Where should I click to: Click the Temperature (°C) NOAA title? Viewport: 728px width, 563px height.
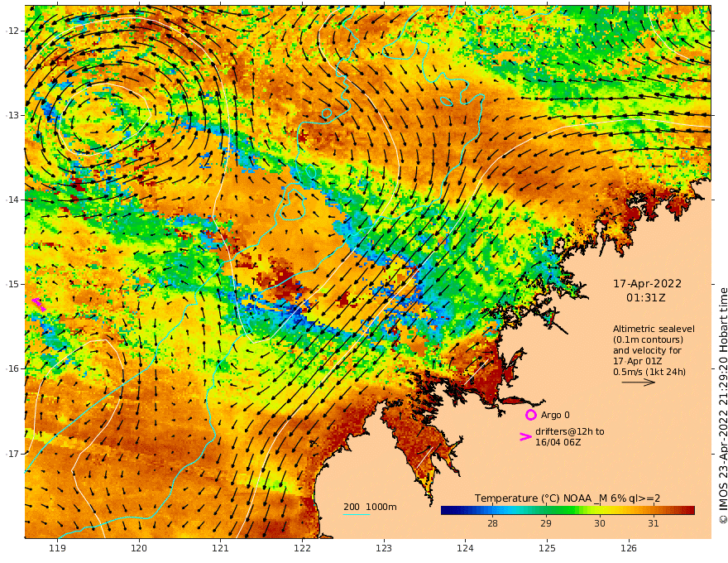point(568,498)
